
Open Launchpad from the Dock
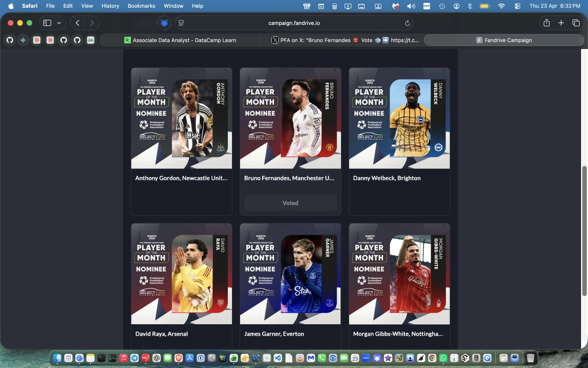click(68, 358)
